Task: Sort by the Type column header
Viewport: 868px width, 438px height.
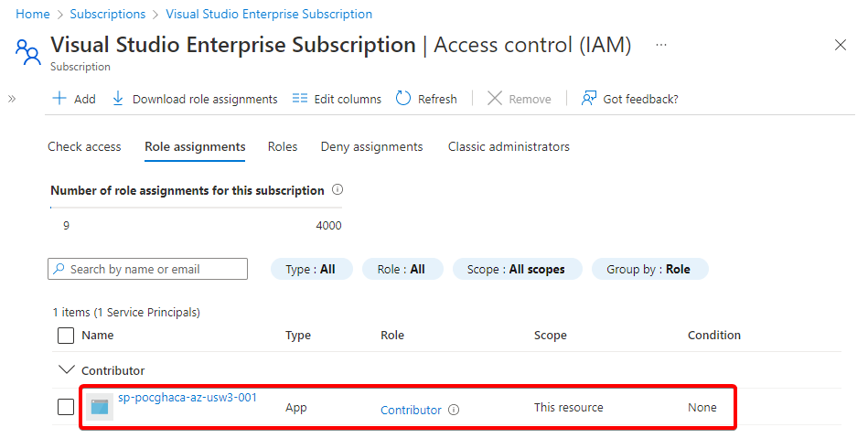Action: tap(298, 335)
